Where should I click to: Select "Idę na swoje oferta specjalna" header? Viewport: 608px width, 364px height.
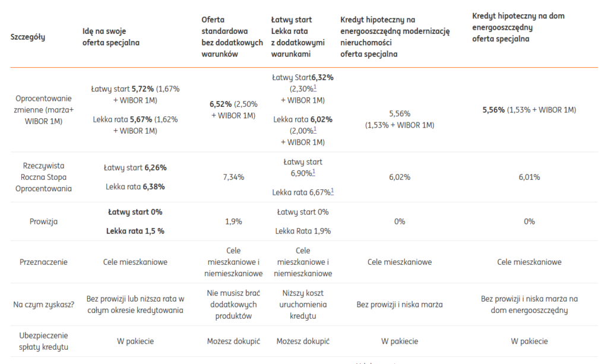pyautogui.click(x=111, y=37)
